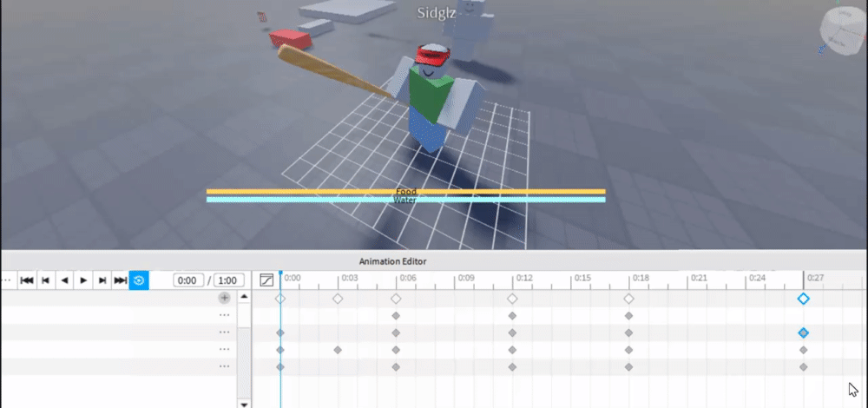Open the options menu for the track with the selected blue keyframe
Screen dimensions: 868x408
point(224,332)
